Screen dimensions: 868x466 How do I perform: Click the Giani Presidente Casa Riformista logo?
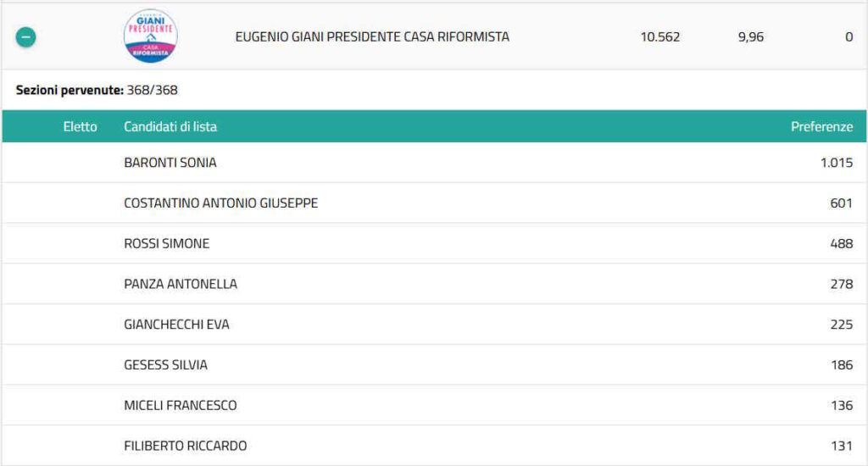150,36
